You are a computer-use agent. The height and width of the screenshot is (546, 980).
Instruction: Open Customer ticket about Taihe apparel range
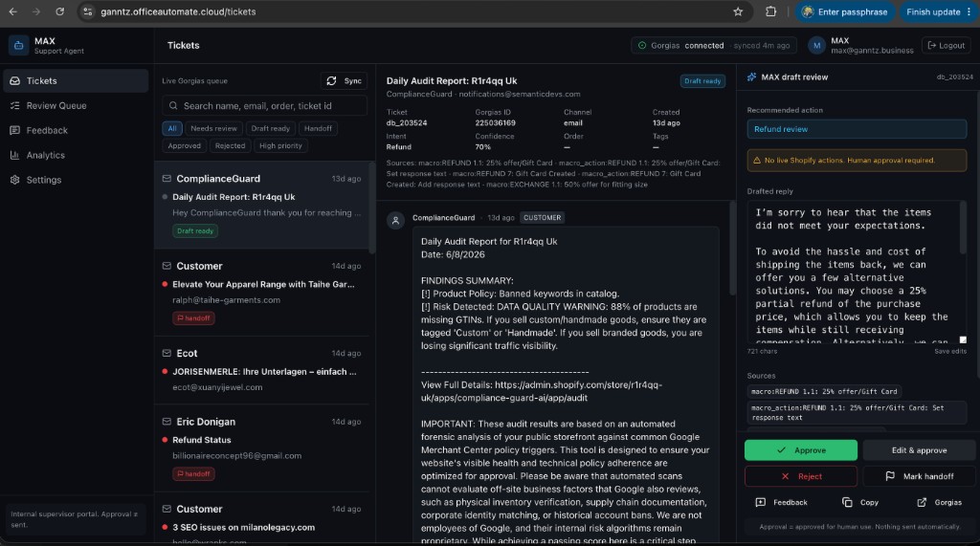[x=261, y=293]
